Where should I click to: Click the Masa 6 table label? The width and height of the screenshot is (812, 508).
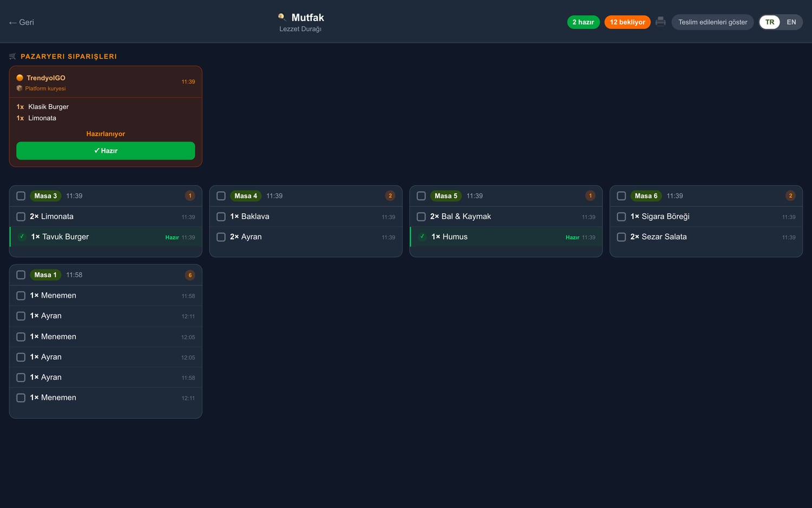point(646,196)
